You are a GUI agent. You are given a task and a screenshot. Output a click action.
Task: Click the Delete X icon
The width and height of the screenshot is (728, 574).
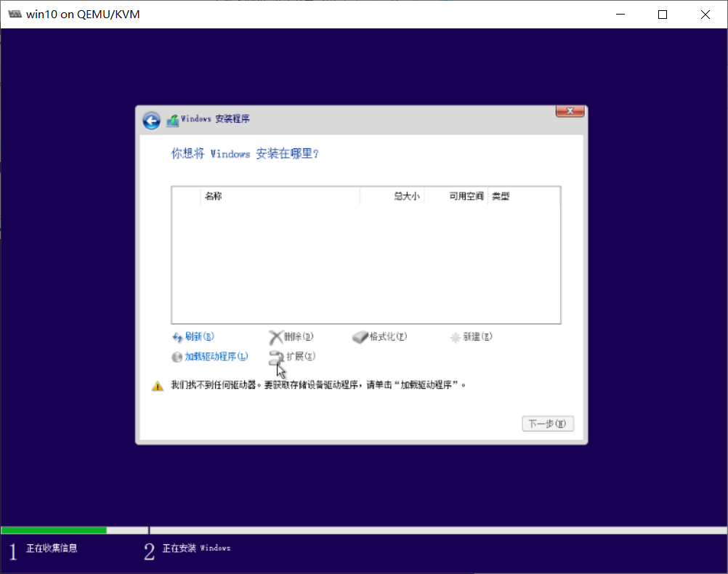[x=276, y=337]
